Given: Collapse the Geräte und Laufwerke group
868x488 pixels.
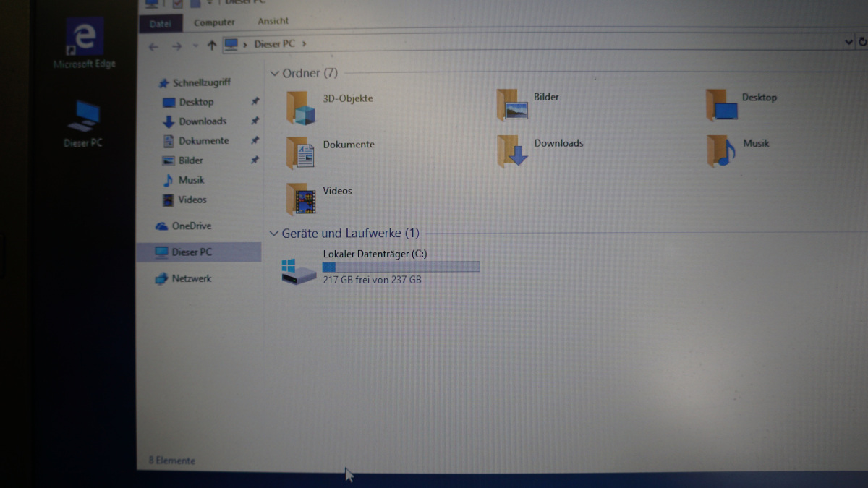Looking at the screenshot, I should (273, 234).
